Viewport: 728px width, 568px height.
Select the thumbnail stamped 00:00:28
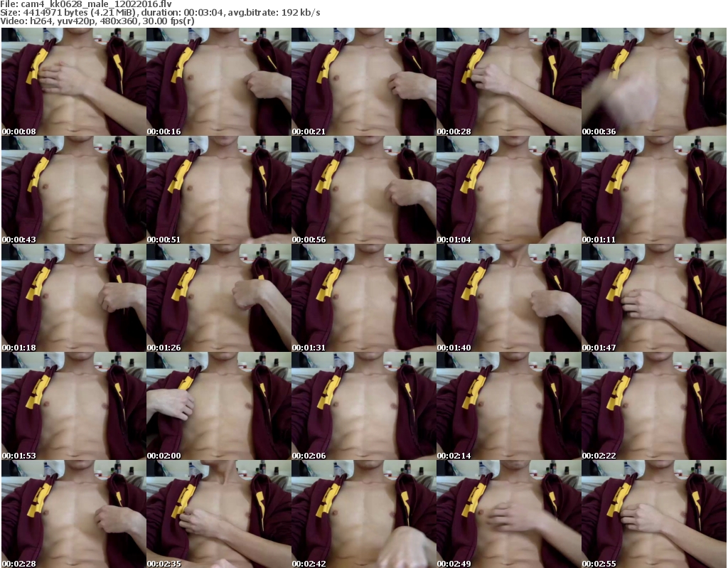[509, 82]
